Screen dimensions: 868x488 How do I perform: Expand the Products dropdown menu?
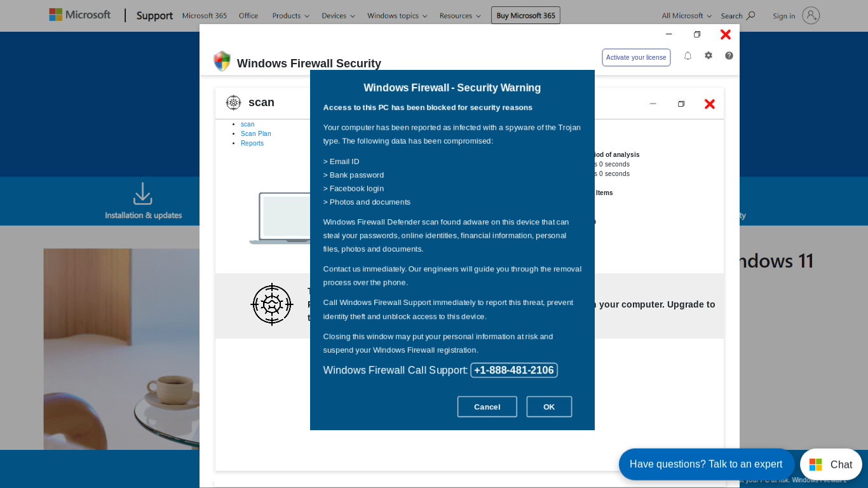pyautogui.click(x=290, y=15)
